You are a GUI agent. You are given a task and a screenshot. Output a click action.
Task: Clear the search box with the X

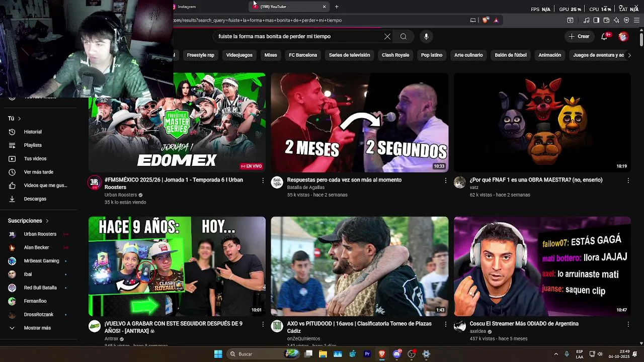click(387, 36)
